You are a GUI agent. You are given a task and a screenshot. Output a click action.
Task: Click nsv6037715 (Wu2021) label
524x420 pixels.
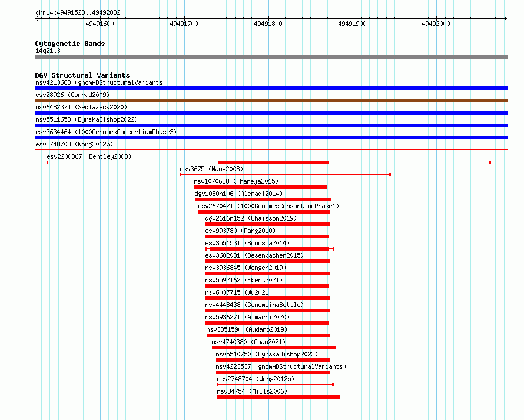238,292
